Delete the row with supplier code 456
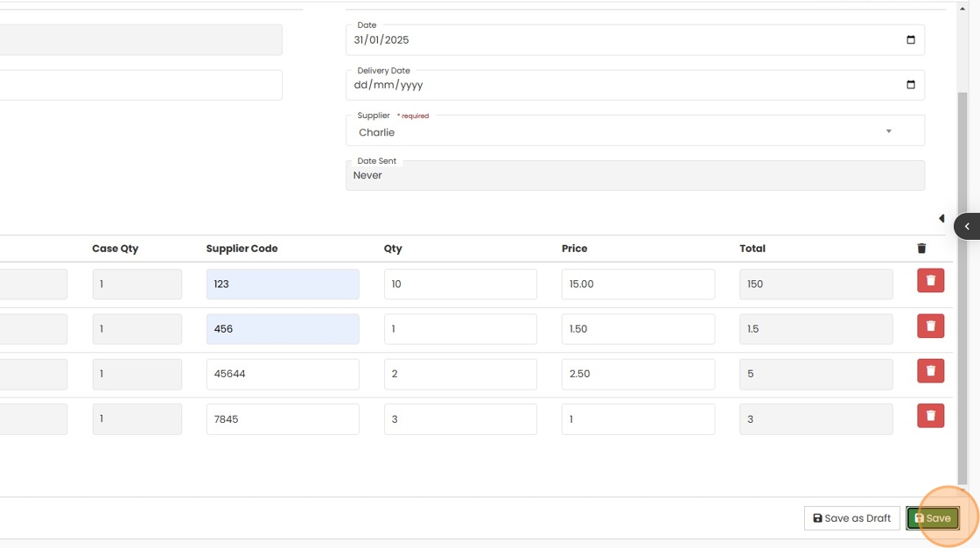Image resolution: width=980 pixels, height=548 pixels. 930,327
